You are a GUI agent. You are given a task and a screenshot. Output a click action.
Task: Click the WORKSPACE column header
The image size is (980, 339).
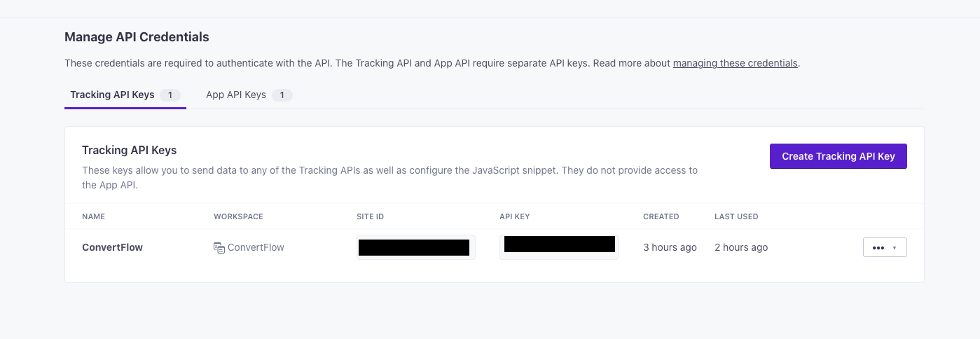point(238,216)
